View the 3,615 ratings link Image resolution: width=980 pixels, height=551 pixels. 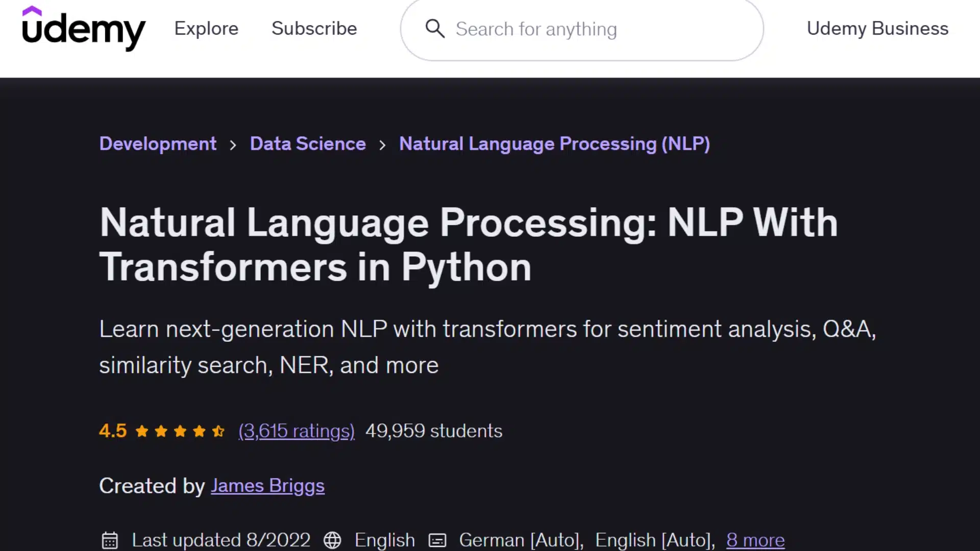point(297,431)
